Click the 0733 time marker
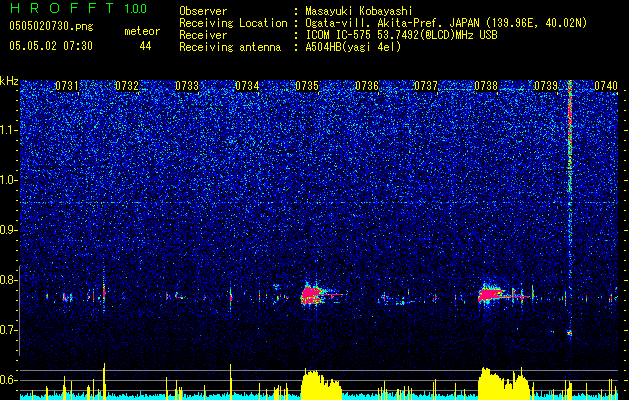The height and width of the screenshot is (400, 629). (x=187, y=86)
